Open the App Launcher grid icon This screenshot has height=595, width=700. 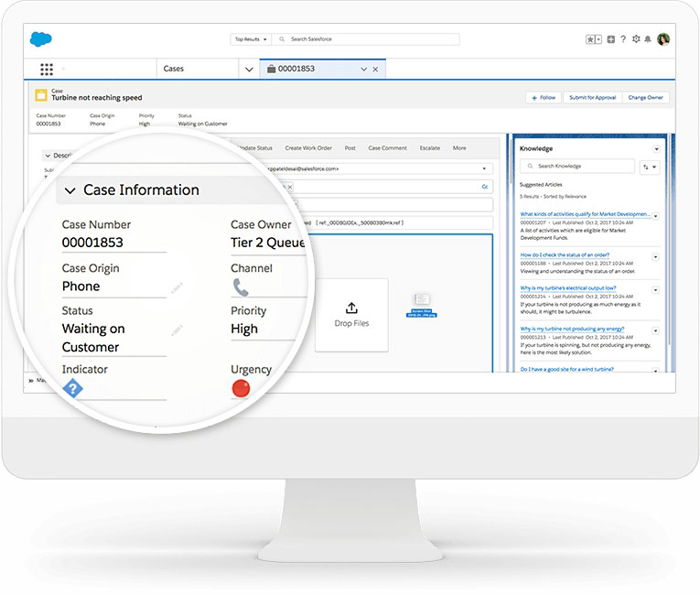pyautogui.click(x=47, y=70)
